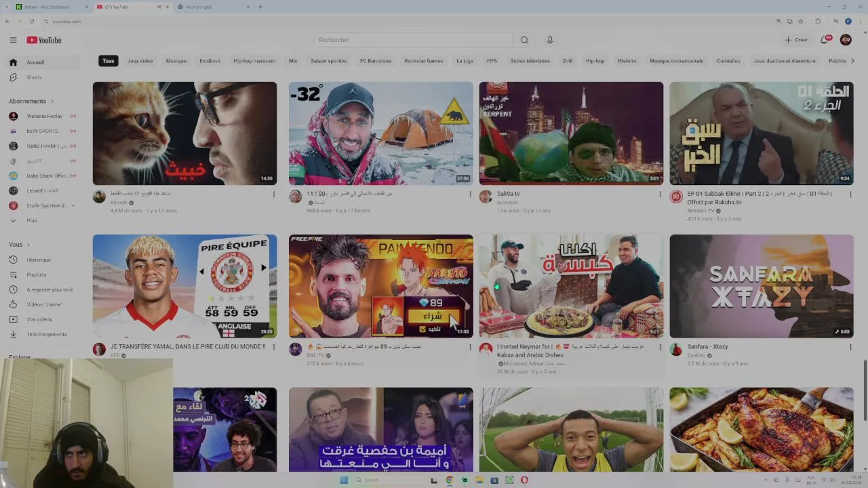The height and width of the screenshot is (488, 868).
Task: Open Vidéos "J'aime" in sidebar
Action: pyautogui.click(x=45, y=304)
